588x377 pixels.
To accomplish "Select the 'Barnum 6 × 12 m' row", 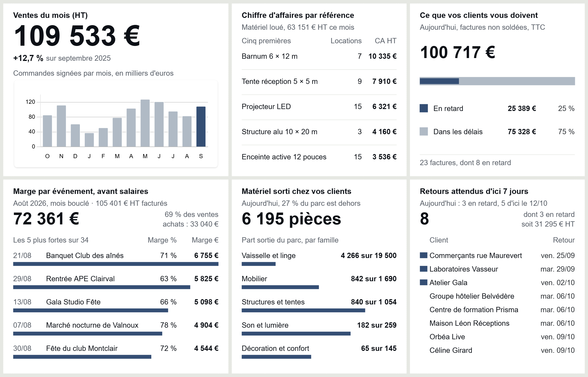I will [x=319, y=56].
